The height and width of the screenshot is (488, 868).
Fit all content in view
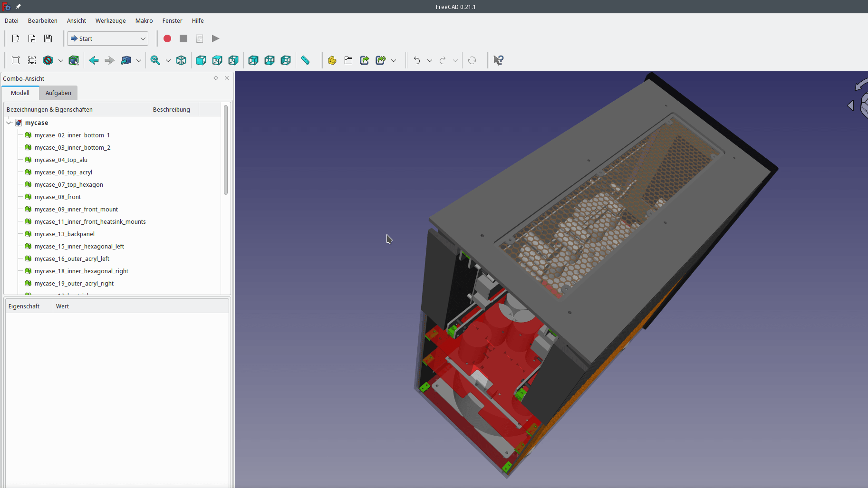(x=16, y=60)
